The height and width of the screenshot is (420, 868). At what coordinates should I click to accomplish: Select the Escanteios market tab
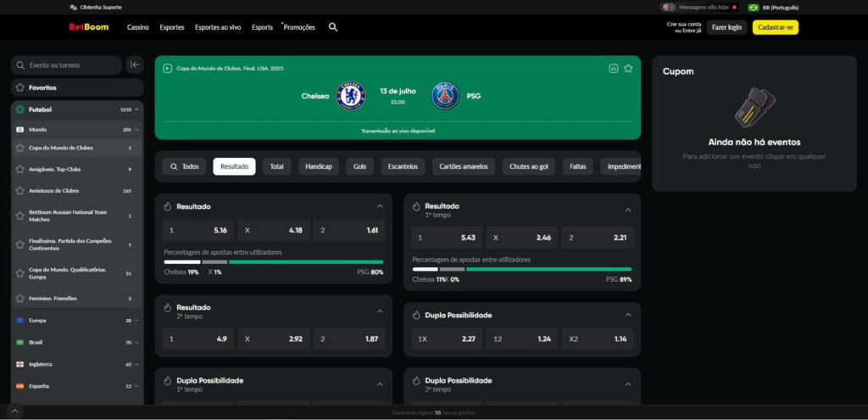click(403, 166)
